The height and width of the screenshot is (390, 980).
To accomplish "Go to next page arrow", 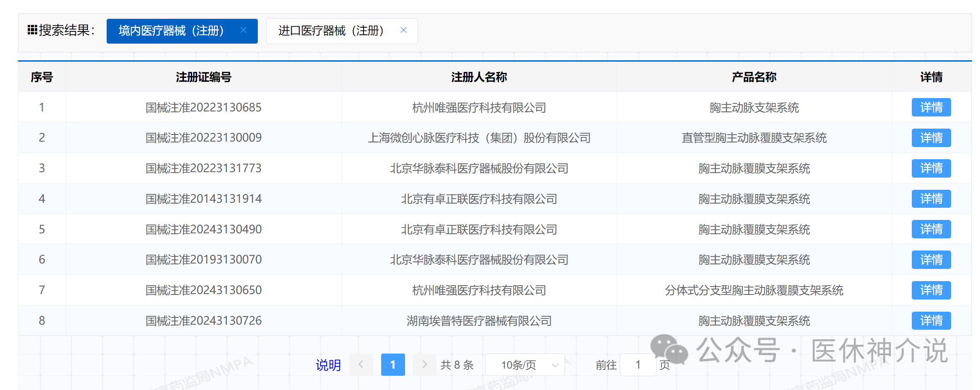I will 424,364.
